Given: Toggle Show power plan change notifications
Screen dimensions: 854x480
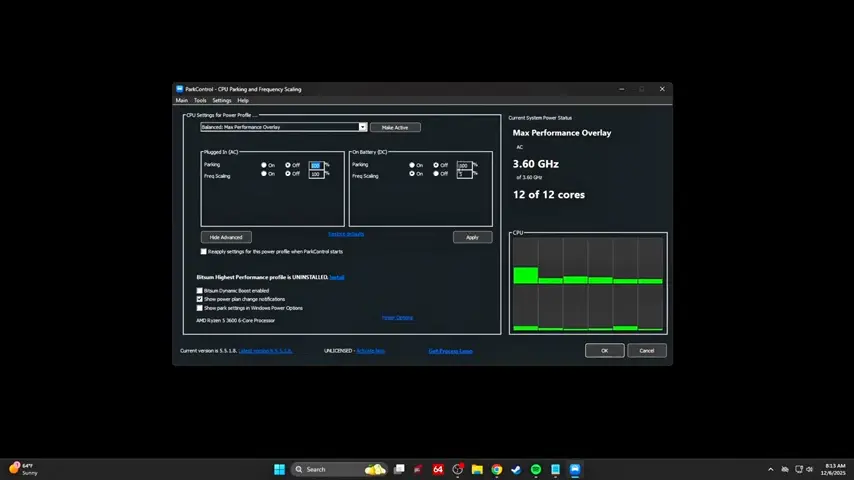Looking at the screenshot, I should pyautogui.click(x=199, y=299).
